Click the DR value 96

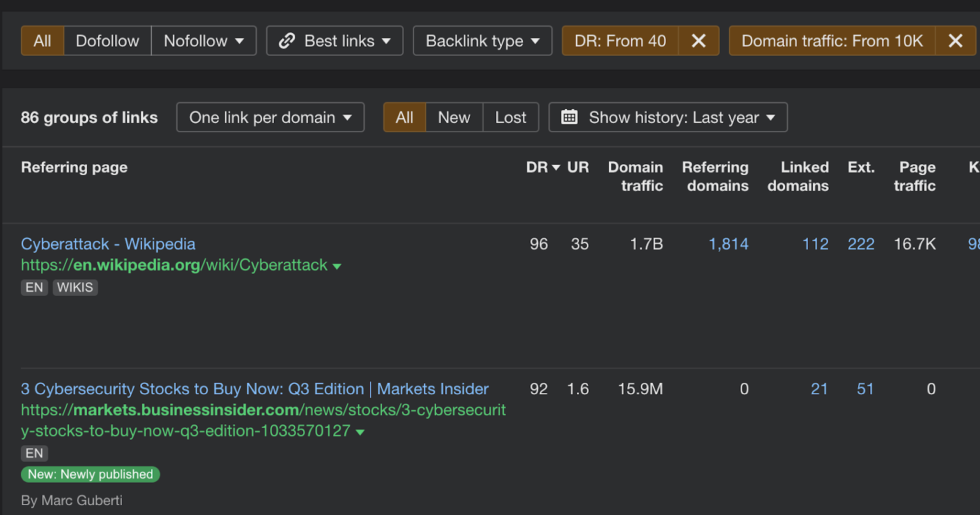(x=538, y=244)
